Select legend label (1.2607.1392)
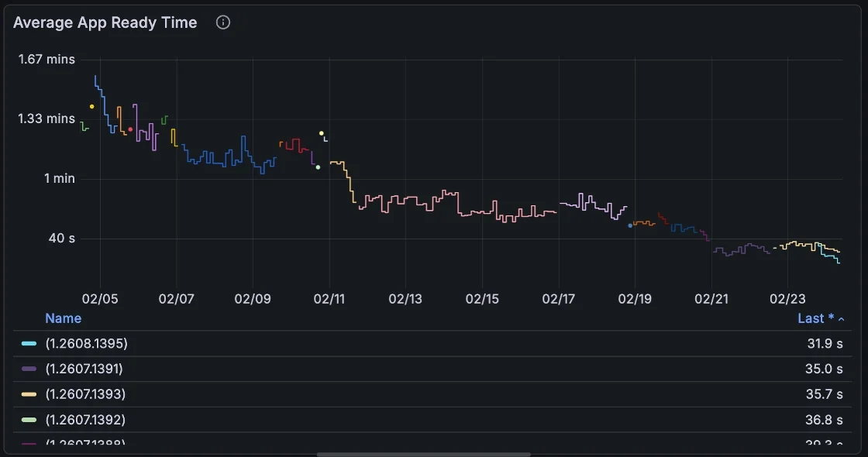 85,420
